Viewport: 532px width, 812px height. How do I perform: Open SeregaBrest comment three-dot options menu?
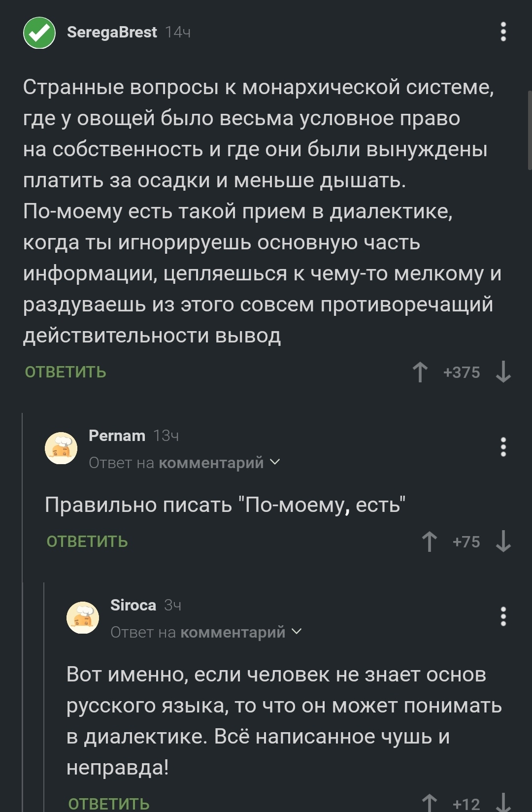click(x=503, y=32)
